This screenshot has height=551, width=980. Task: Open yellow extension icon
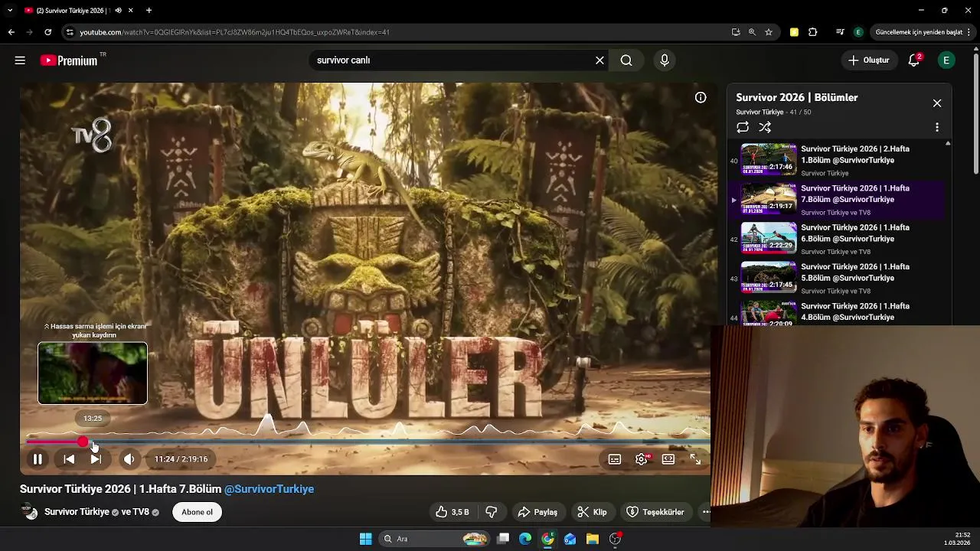[794, 32]
